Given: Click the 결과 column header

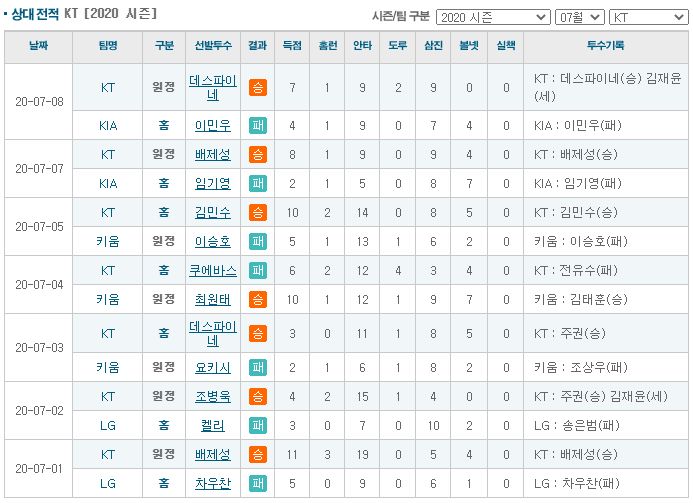Looking at the screenshot, I should (258, 45).
